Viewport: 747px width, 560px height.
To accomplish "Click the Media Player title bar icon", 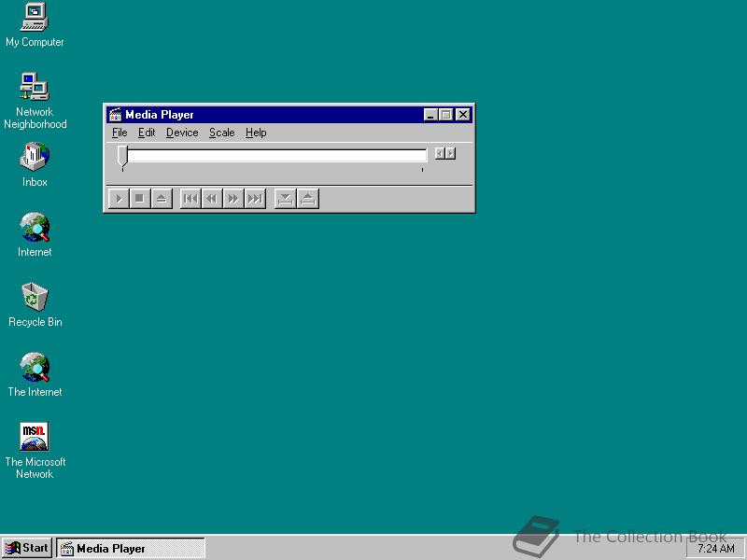I will point(115,115).
